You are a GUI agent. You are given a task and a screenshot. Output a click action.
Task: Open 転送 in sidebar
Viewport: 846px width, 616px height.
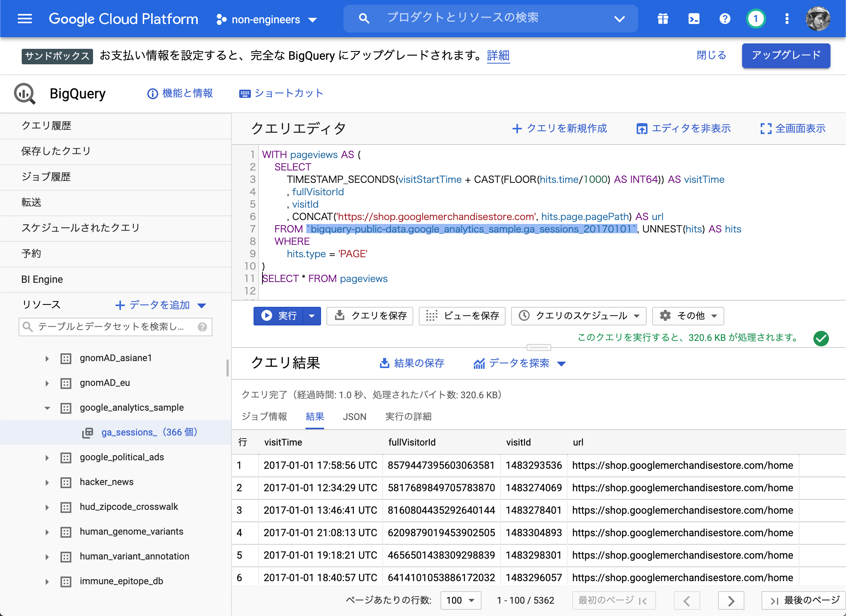click(116, 203)
